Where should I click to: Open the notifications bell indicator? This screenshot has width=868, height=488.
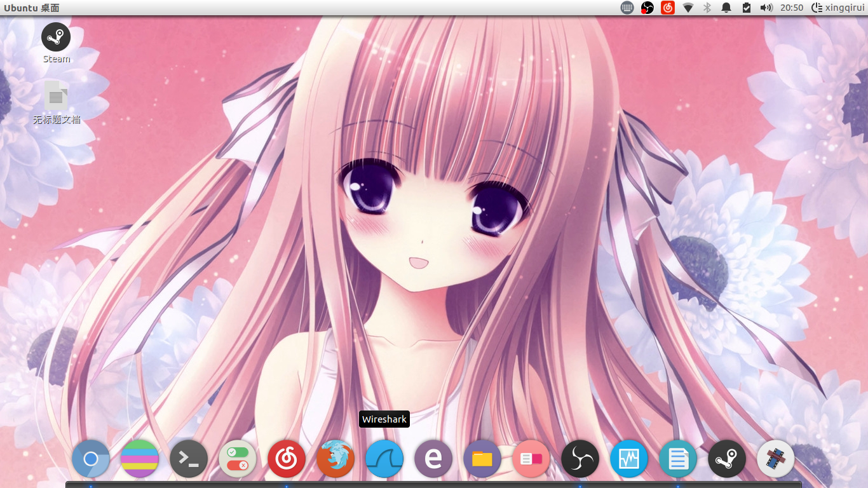[726, 8]
